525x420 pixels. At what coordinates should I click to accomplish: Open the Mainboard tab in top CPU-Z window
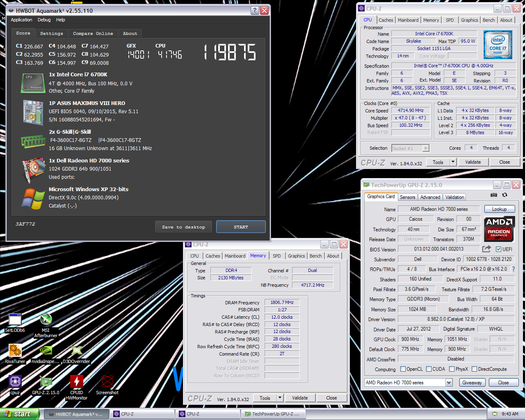408,20
